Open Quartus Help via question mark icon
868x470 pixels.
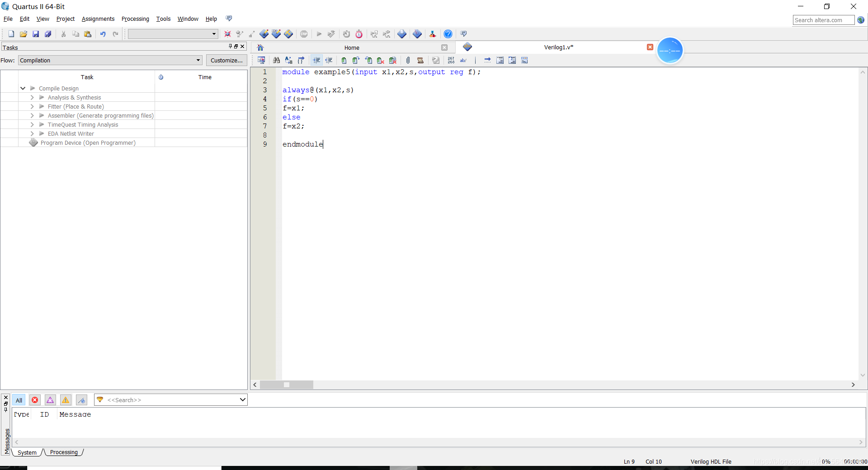tap(448, 34)
